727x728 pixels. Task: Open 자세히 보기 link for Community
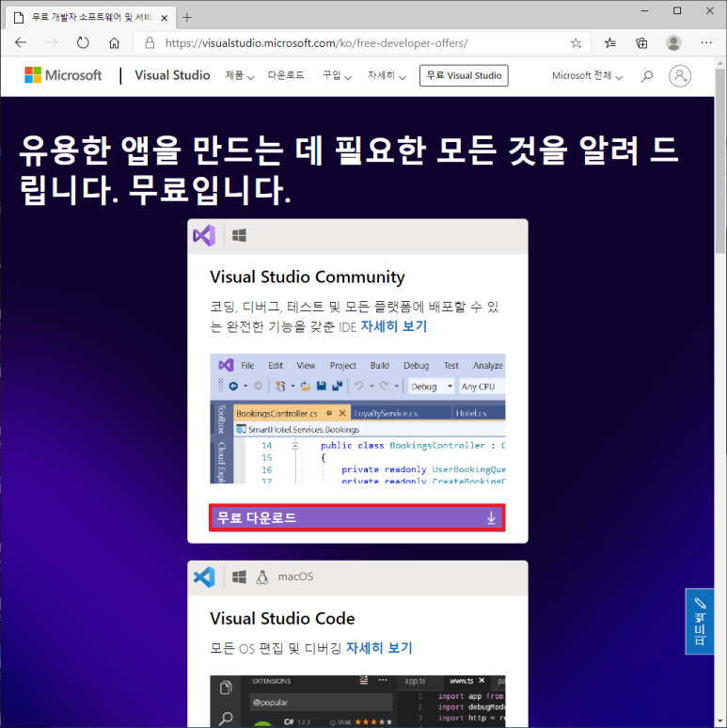click(394, 326)
